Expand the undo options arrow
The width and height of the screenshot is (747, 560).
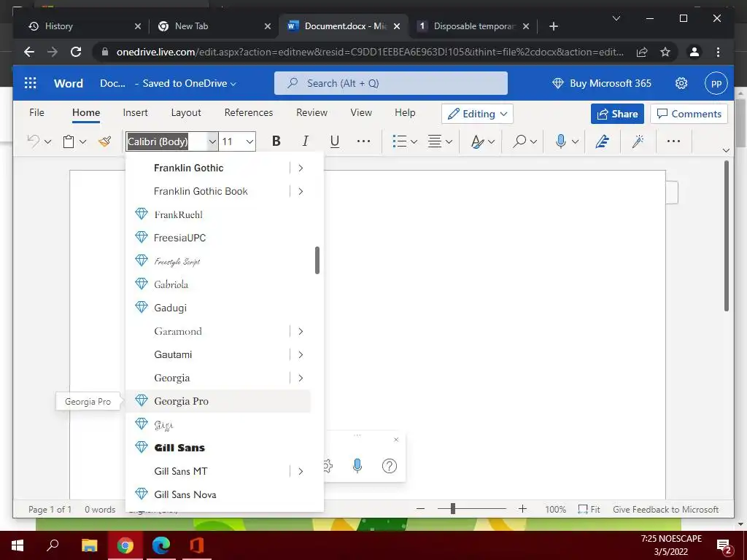click(47, 141)
